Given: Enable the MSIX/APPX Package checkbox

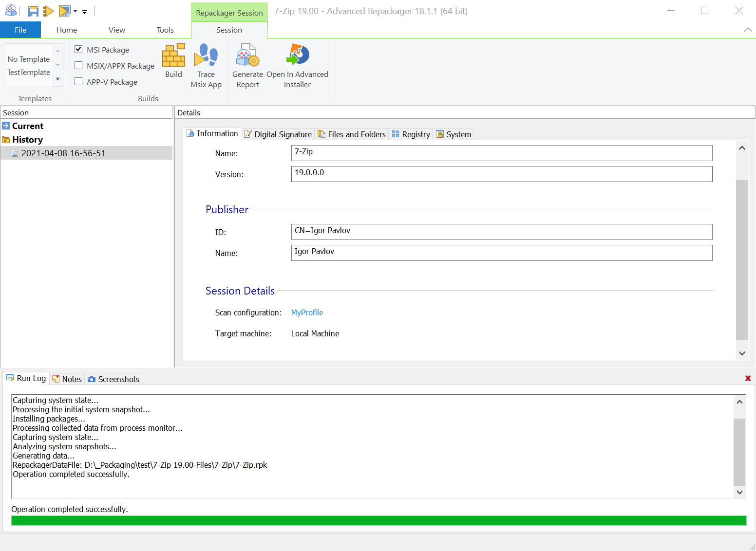Looking at the screenshot, I should click(78, 65).
